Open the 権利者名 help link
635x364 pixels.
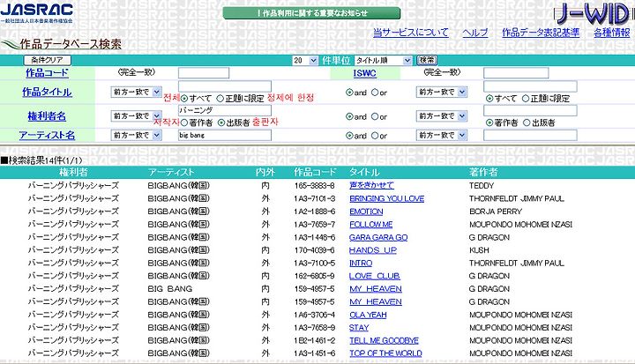47,116
